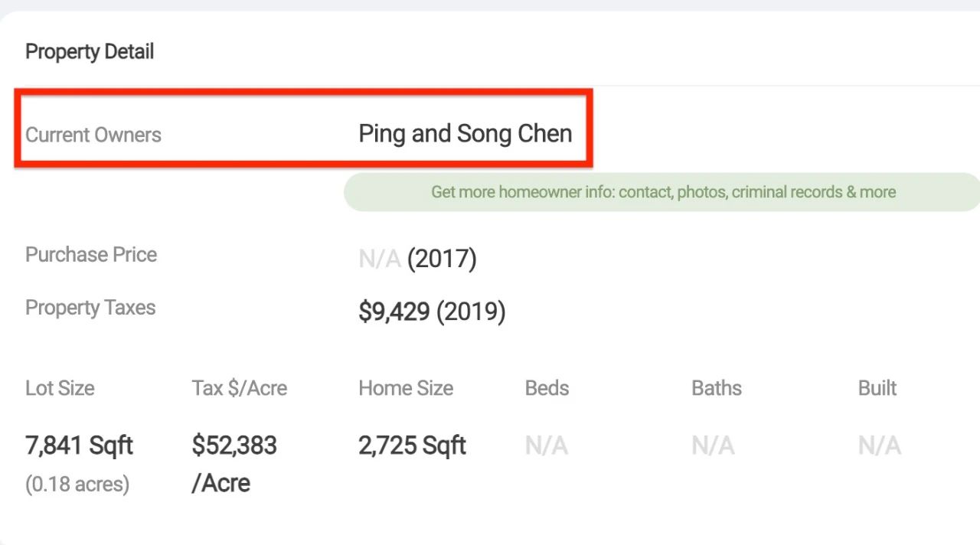Click the N/A value under Beds
980x545 pixels.
tap(547, 445)
